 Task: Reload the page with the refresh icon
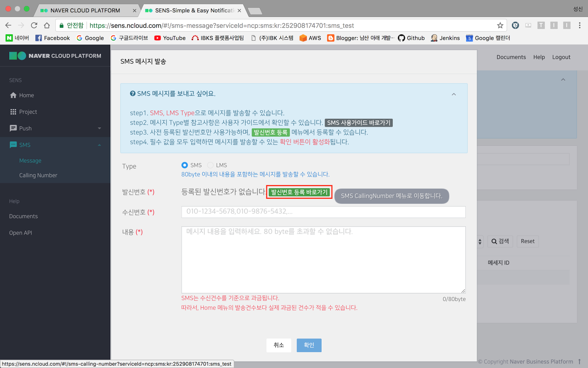(x=34, y=25)
